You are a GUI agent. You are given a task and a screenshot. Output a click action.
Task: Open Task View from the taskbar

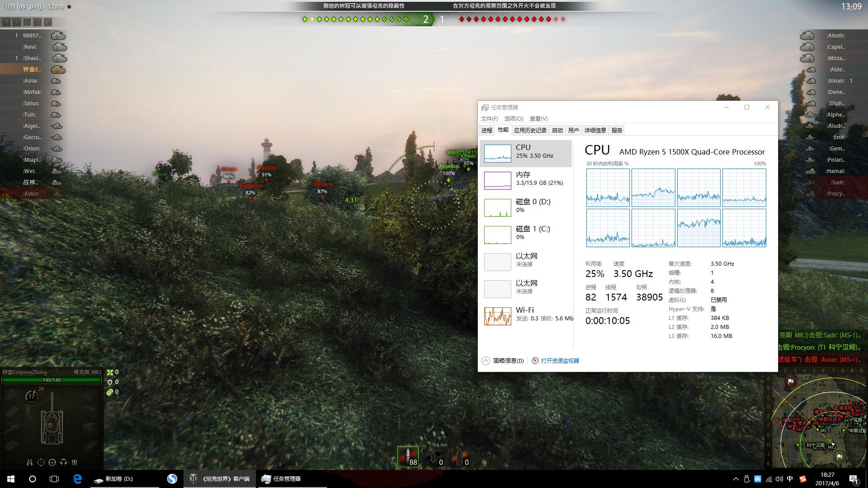(x=53, y=479)
